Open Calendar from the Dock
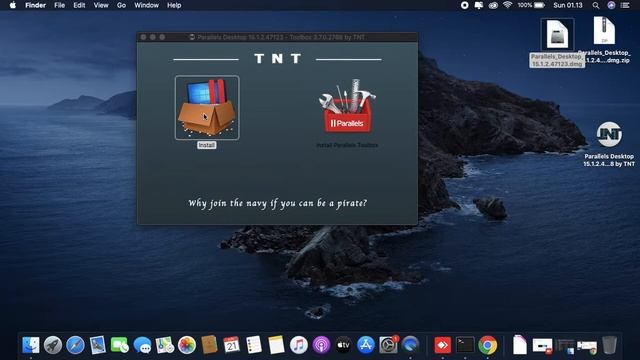Image resolution: width=640 pixels, height=360 pixels. 231,345
